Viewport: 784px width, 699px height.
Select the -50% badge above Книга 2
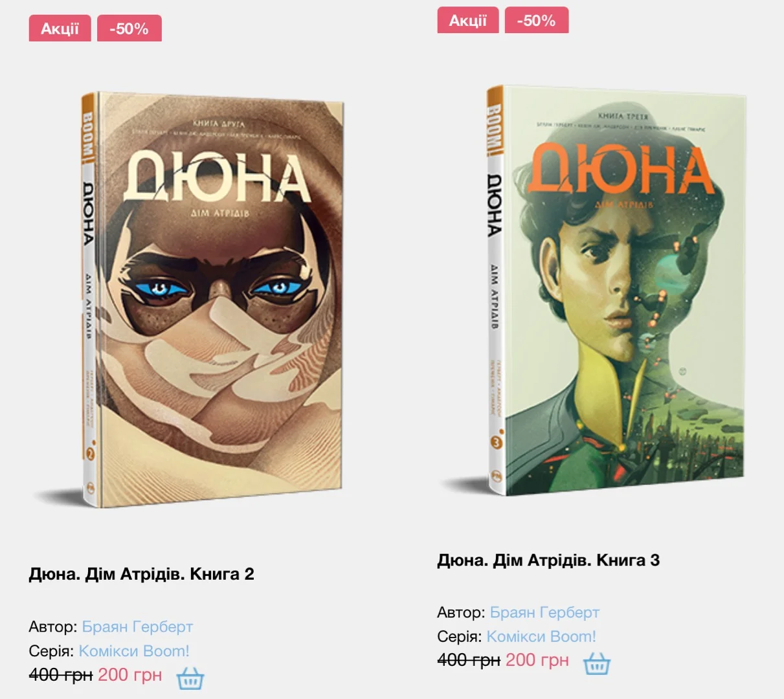tap(129, 28)
